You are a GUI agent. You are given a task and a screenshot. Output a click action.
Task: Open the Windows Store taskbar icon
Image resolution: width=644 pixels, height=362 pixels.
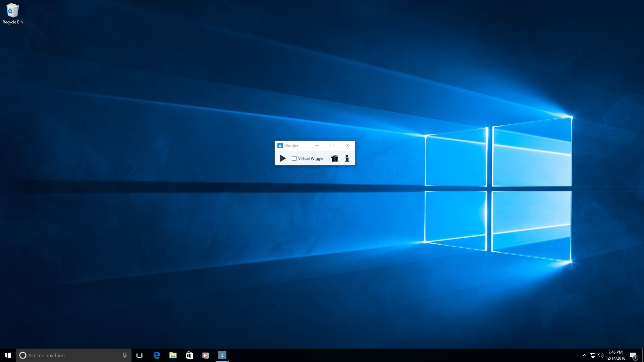click(x=189, y=355)
